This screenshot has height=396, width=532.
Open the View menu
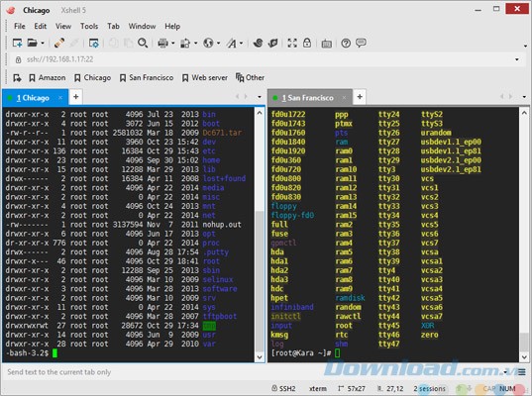(x=63, y=26)
